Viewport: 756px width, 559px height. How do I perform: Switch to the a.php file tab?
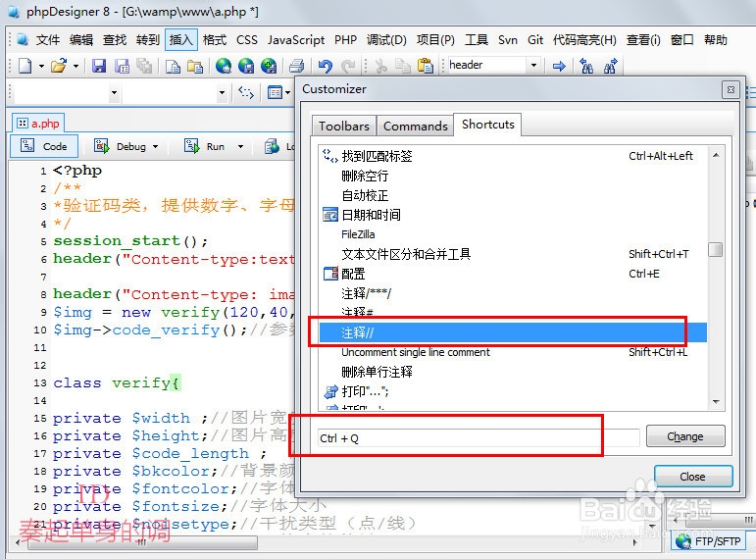pos(38,124)
